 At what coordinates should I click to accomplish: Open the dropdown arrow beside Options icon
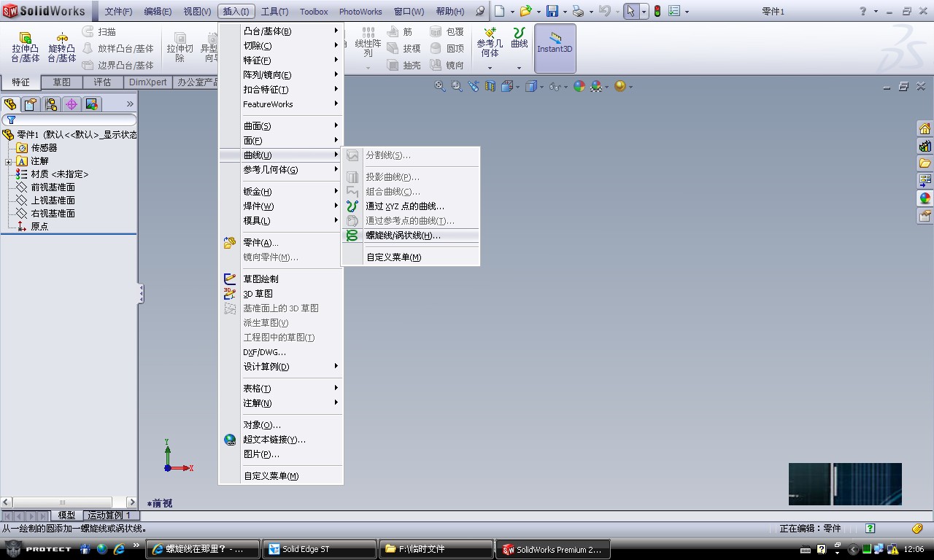point(687,12)
